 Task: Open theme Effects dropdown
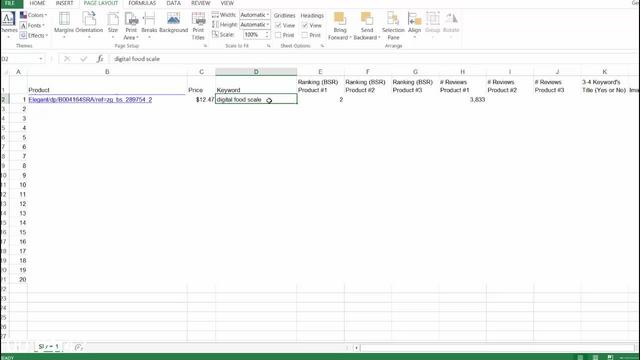(34, 36)
